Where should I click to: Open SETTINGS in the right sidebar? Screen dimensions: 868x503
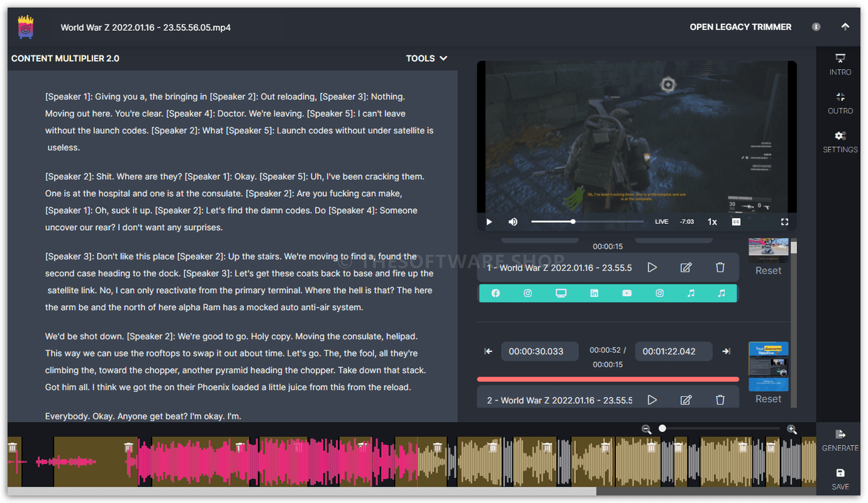click(x=840, y=143)
